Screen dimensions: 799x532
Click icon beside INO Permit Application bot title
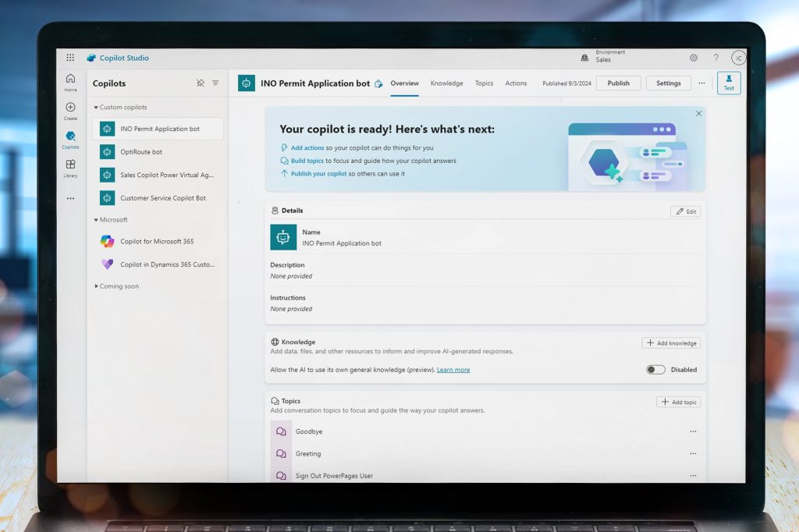pyautogui.click(x=378, y=83)
